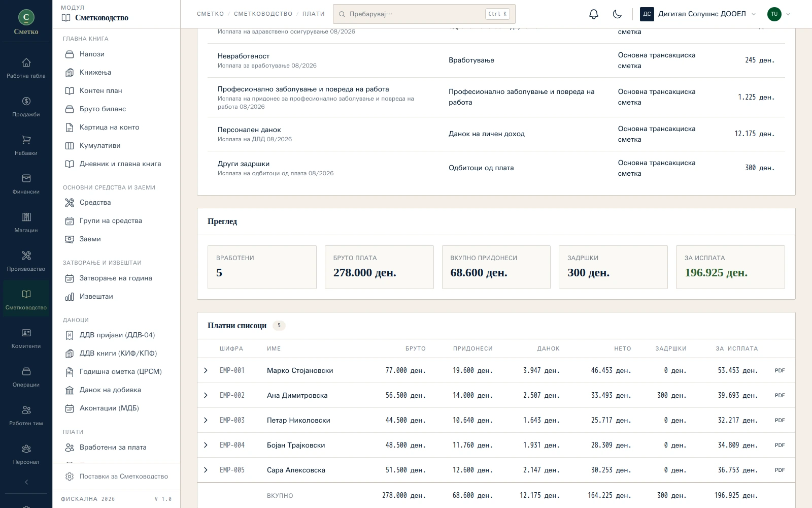The height and width of the screenshot is (508, 812).
Task: Collapse the left sidebar arrow
Action: pyautogui.click(x=26, y=482)
